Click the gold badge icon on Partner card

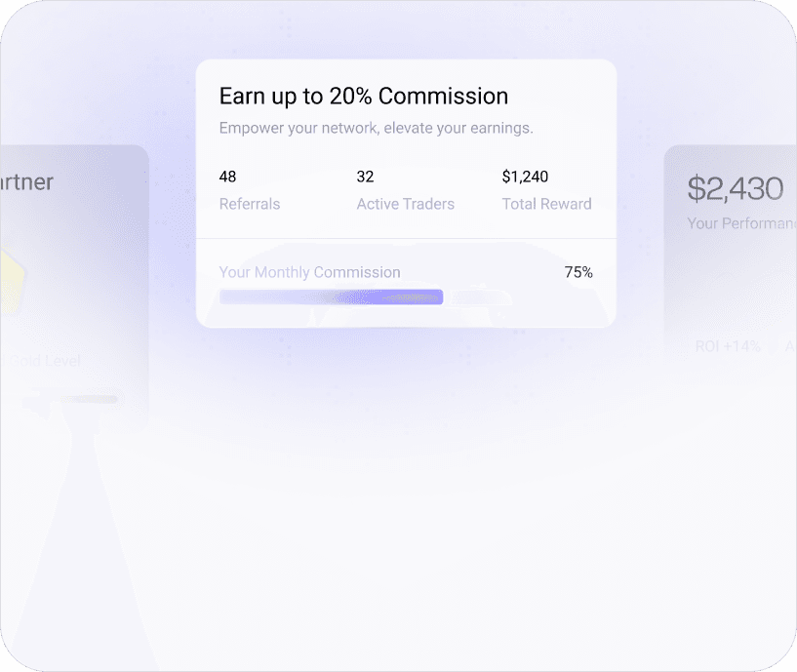click(12, 284)
